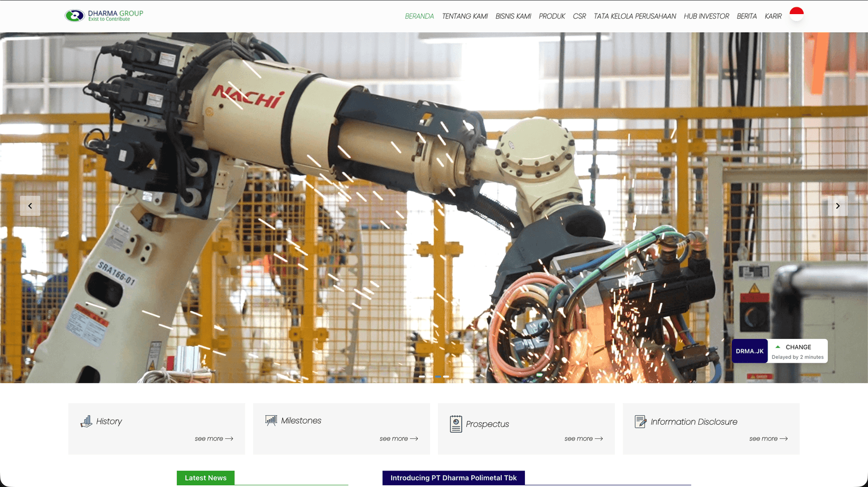
Task: Go to the CSR page
Action: [x=579, y=16]
